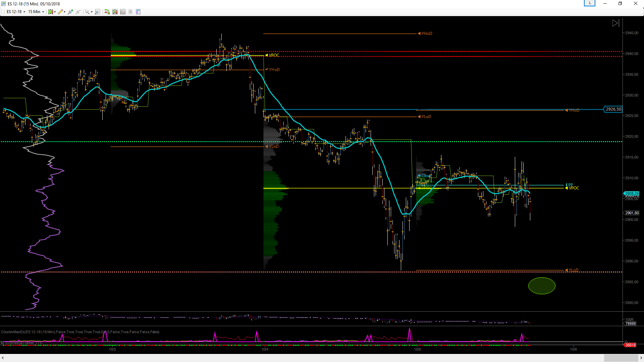Viewport: 644px width, 362px height.
Task: Select the pencil drawing tool icon
Action: 60,12
